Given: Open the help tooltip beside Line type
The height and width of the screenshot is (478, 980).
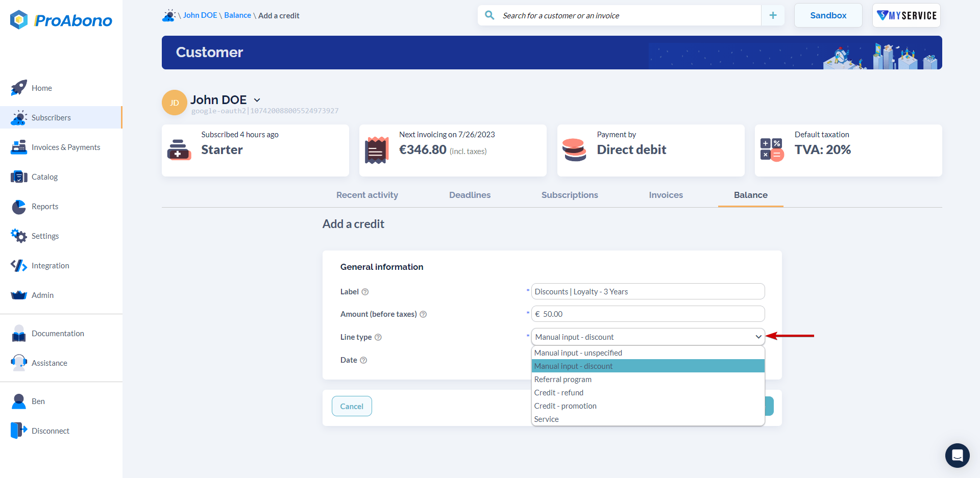Looking at the screenshot, I should [x=378, y=337].
